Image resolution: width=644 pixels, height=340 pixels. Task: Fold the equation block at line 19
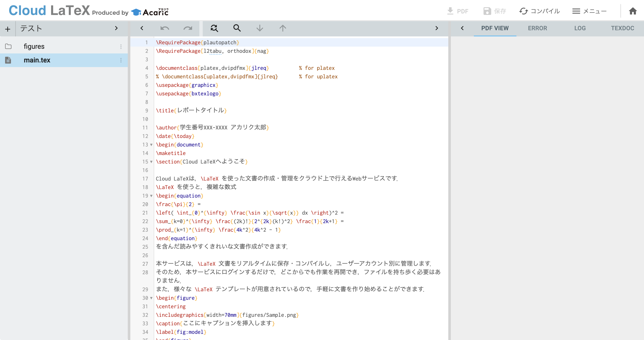coord(151,196)
